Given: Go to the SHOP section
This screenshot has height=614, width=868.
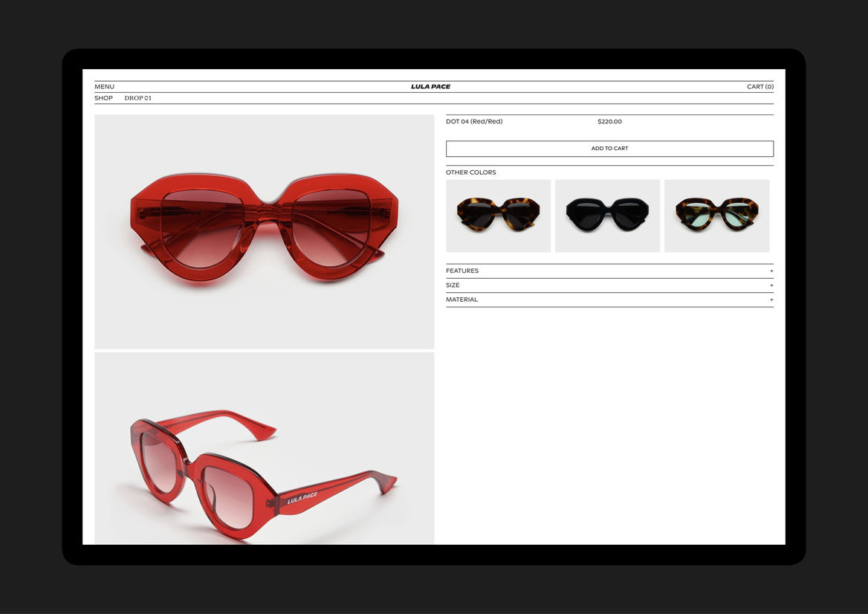Looking at the screenshot, I should (x=103, y=98).
